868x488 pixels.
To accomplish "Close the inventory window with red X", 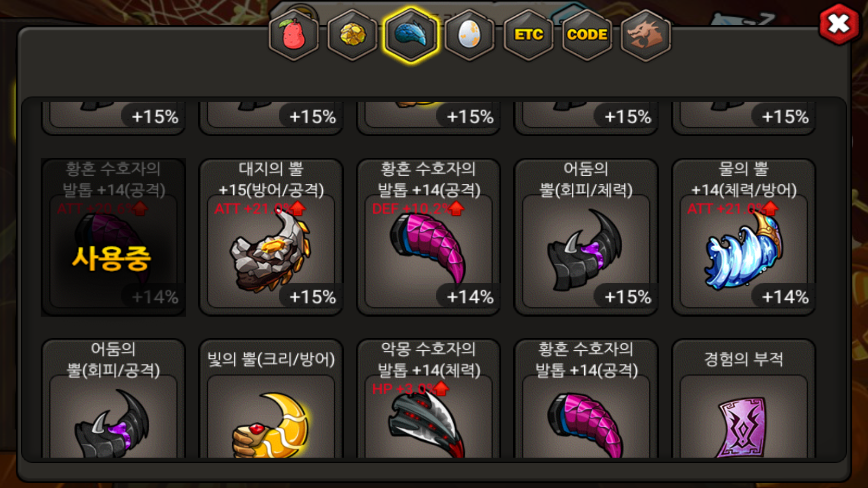I will 839,24.
